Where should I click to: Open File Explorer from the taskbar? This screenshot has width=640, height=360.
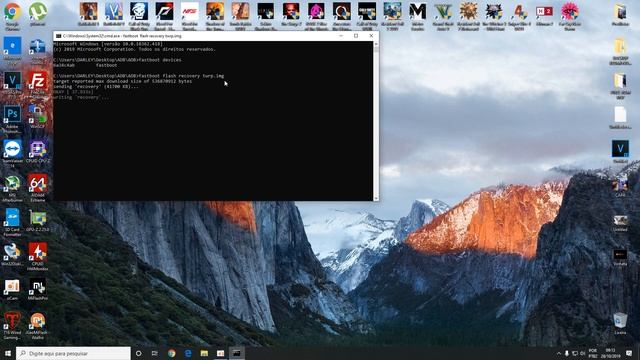click(x=204, y=353)
